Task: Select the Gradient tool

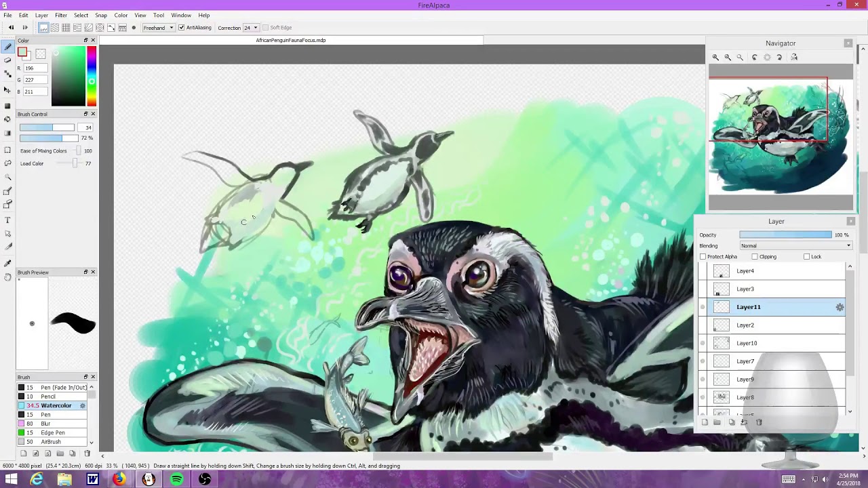Action: (7, 134)
